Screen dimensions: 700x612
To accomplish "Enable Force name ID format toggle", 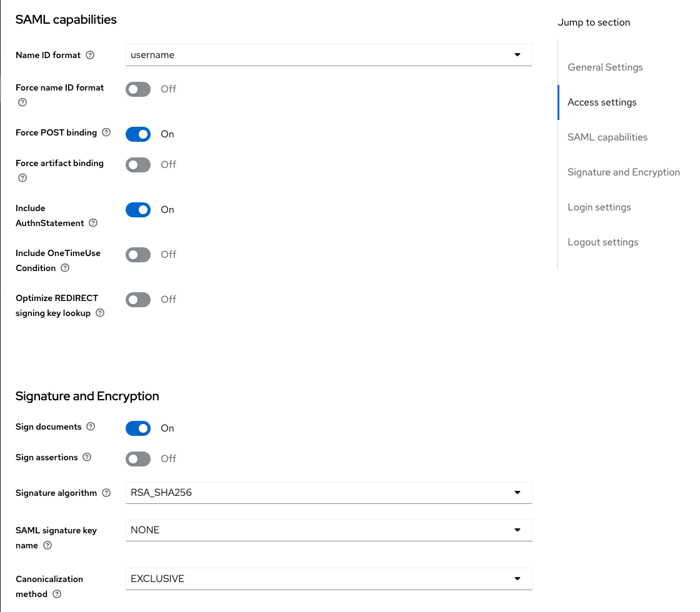I will 138,89.
